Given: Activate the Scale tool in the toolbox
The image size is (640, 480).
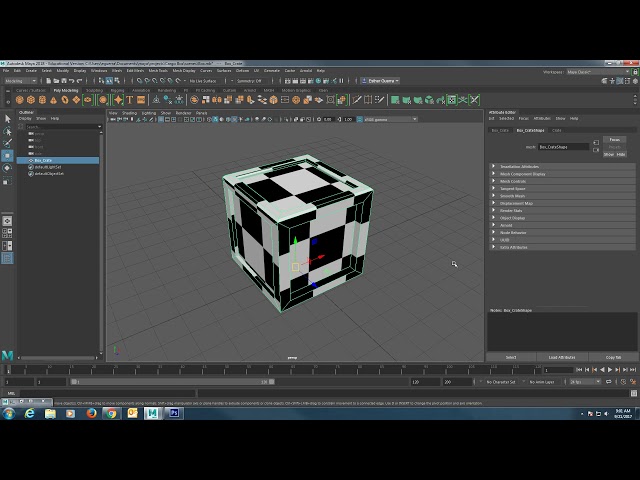Looking at the screenshot, I should 7,180.
